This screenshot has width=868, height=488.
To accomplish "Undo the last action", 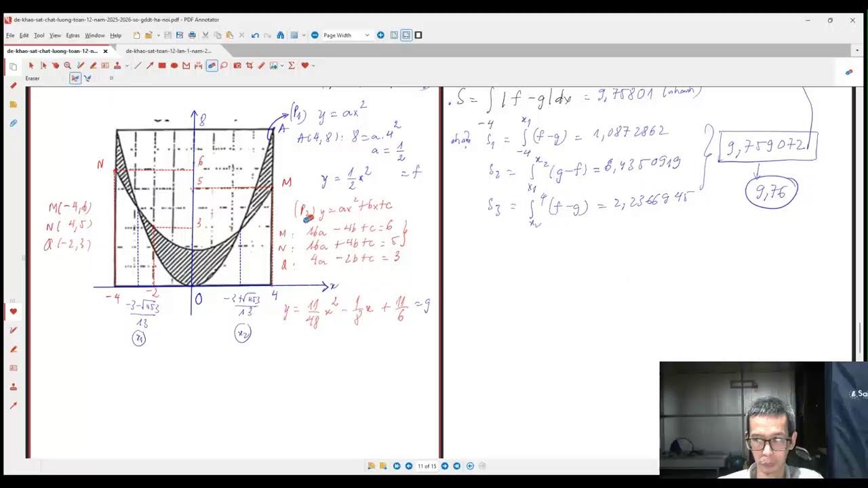I will (x=255, y=35).
